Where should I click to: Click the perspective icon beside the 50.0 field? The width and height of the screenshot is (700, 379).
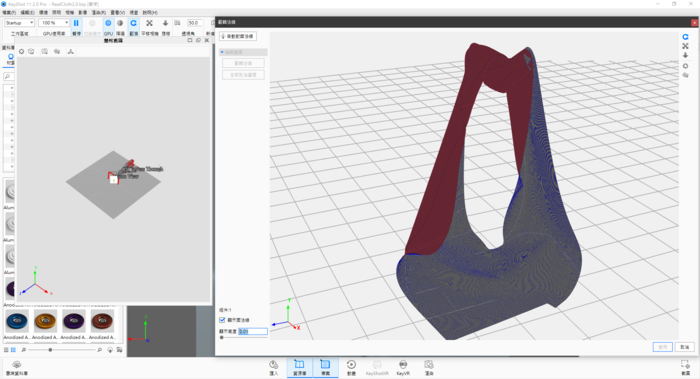[x=177, y=23]
